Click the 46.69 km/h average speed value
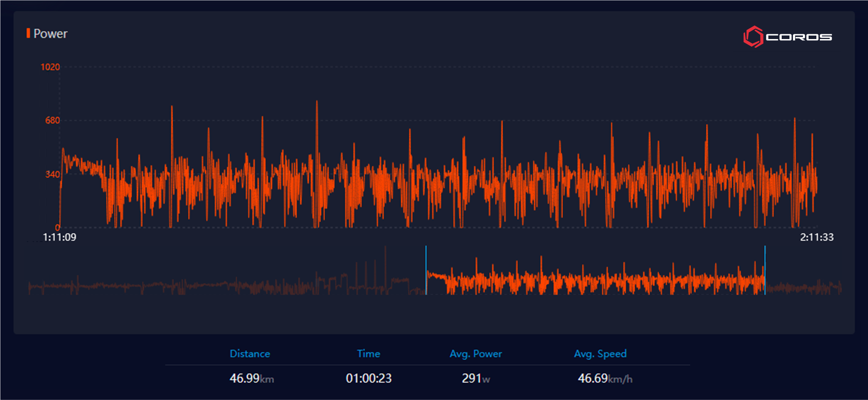The height and width of the screenshot is (400, 868). 605,378
